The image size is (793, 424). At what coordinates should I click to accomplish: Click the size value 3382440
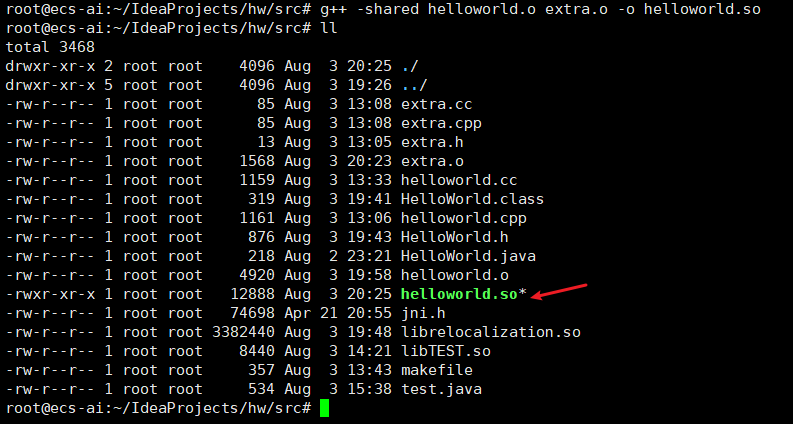[x=243, y=332]
